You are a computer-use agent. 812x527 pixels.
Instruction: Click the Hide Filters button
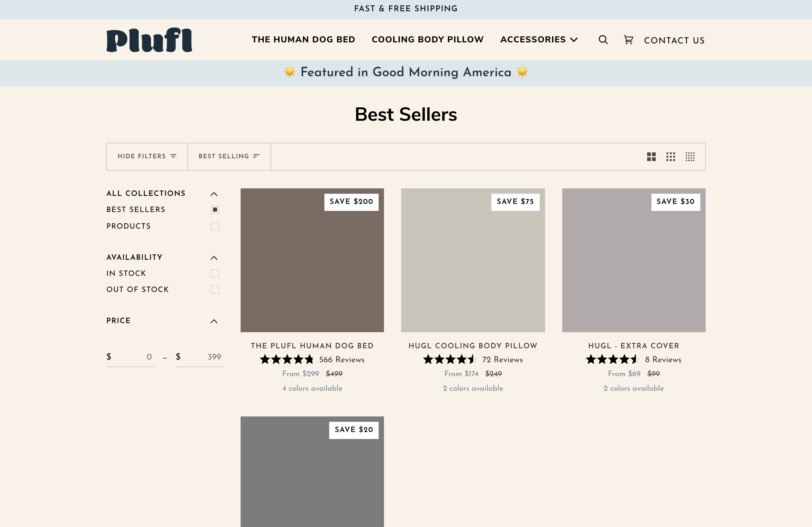pos(147,156)
